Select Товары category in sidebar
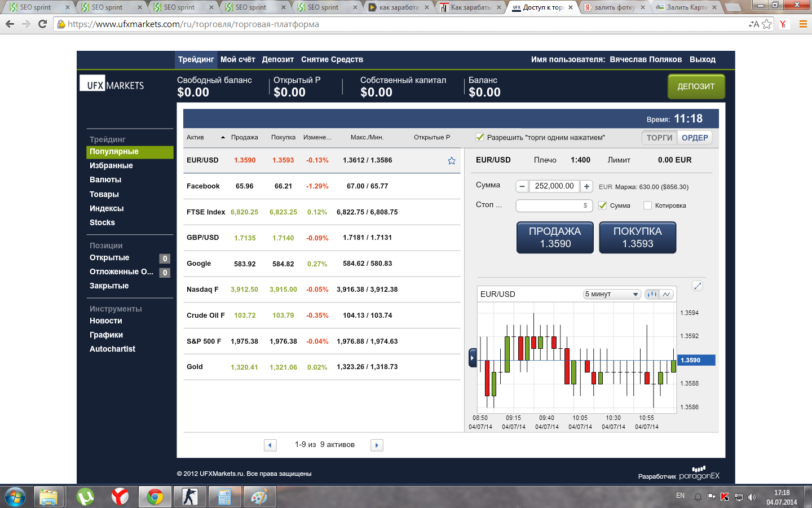The image size is (812, 508). coord(104,194)
